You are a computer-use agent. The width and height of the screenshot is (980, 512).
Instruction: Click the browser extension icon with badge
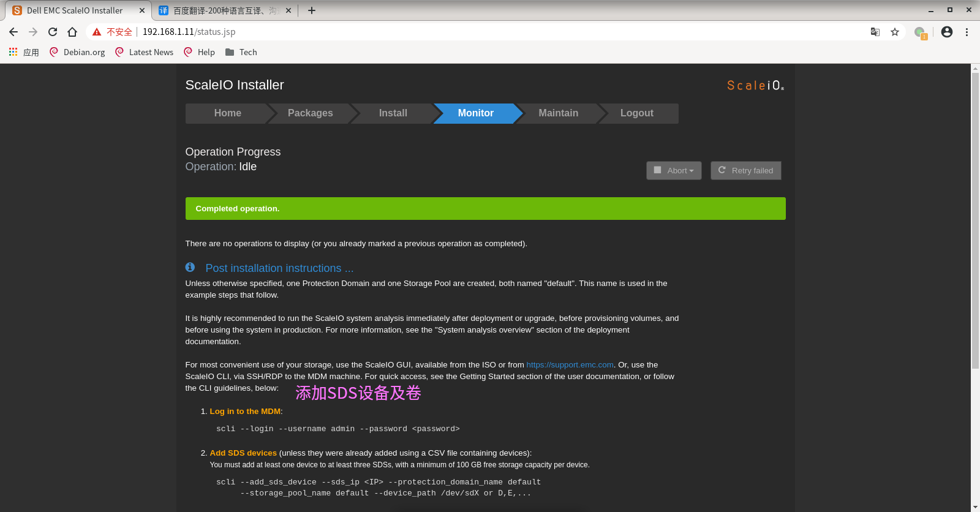pos(920,32)
